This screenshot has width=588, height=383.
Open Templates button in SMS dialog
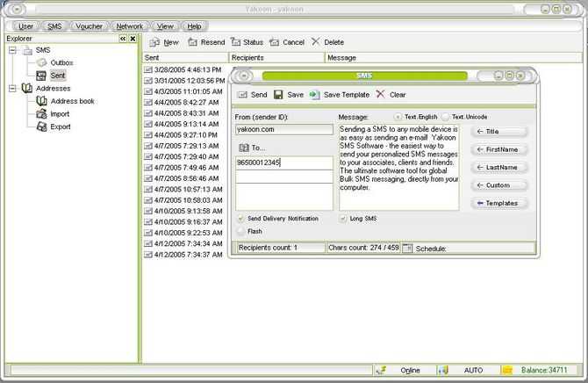tap(498, 204)
